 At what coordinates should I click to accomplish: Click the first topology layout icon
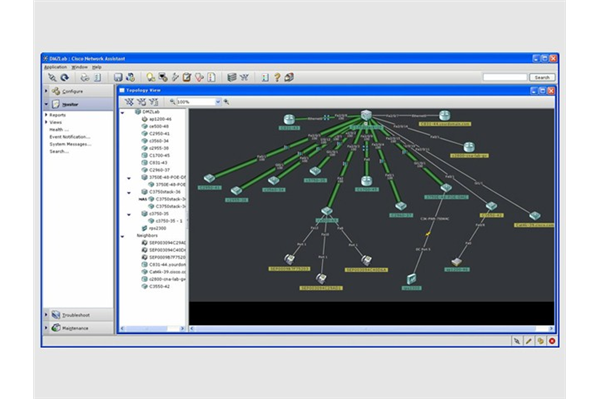point(129,102)
